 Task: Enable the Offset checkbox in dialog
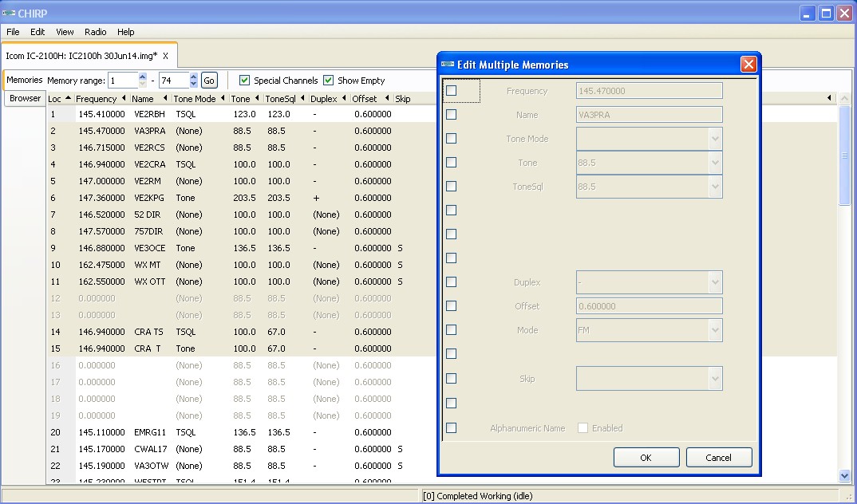coord(451,305)
